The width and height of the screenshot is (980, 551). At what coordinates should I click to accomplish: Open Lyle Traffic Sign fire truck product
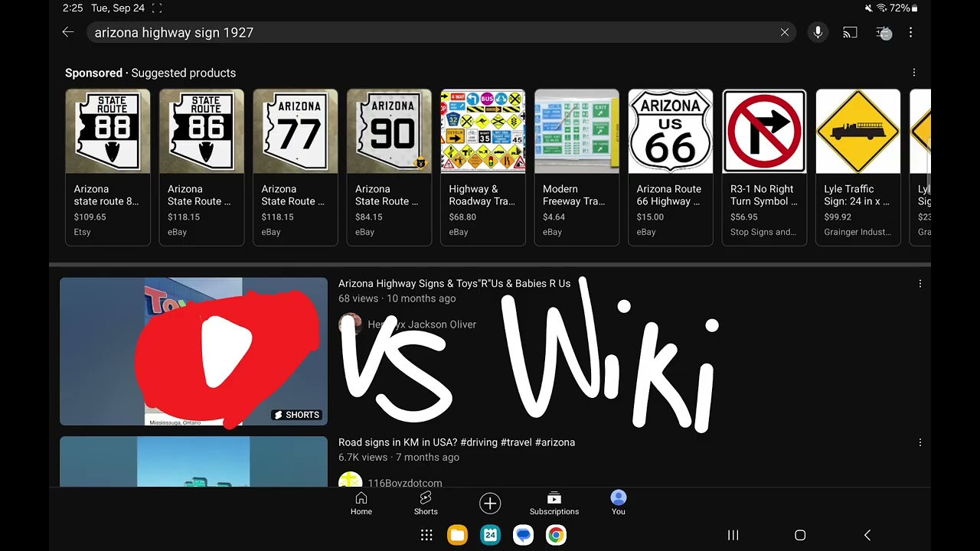[x=858, y=167]
